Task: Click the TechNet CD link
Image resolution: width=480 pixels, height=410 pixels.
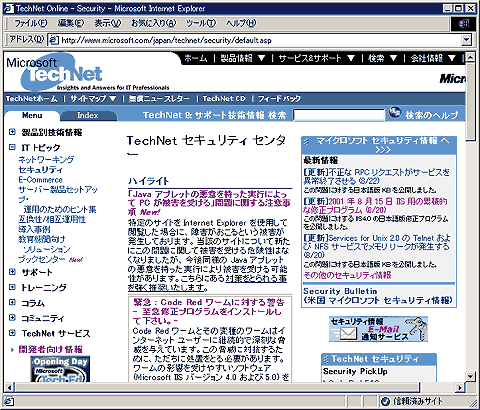Action: click(224, 99)
